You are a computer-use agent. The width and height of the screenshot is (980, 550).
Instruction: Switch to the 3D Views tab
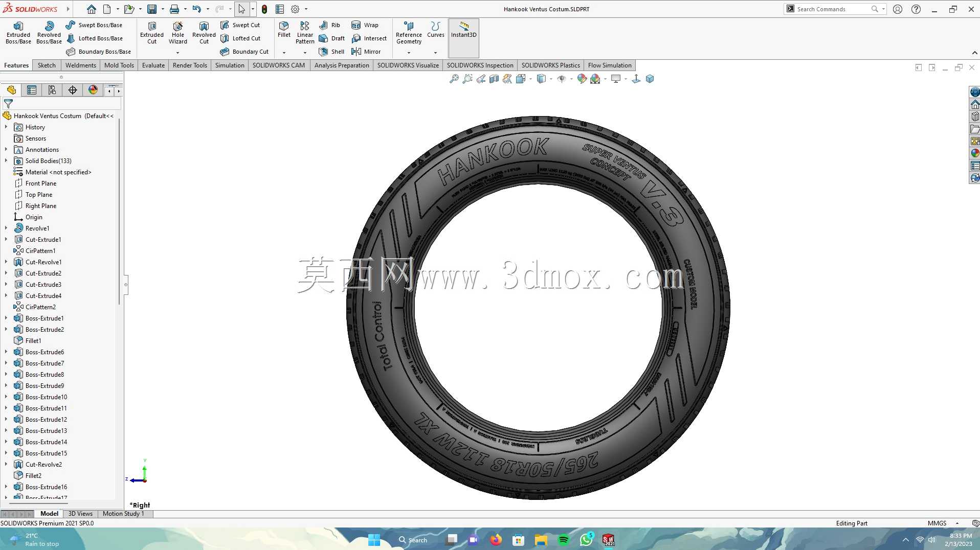coord(80,514)
